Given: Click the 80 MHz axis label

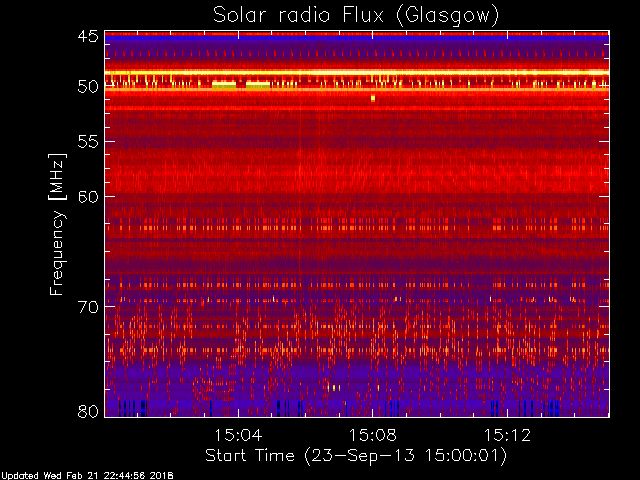Looking at the screenshot, I should [x=88, y=411].
